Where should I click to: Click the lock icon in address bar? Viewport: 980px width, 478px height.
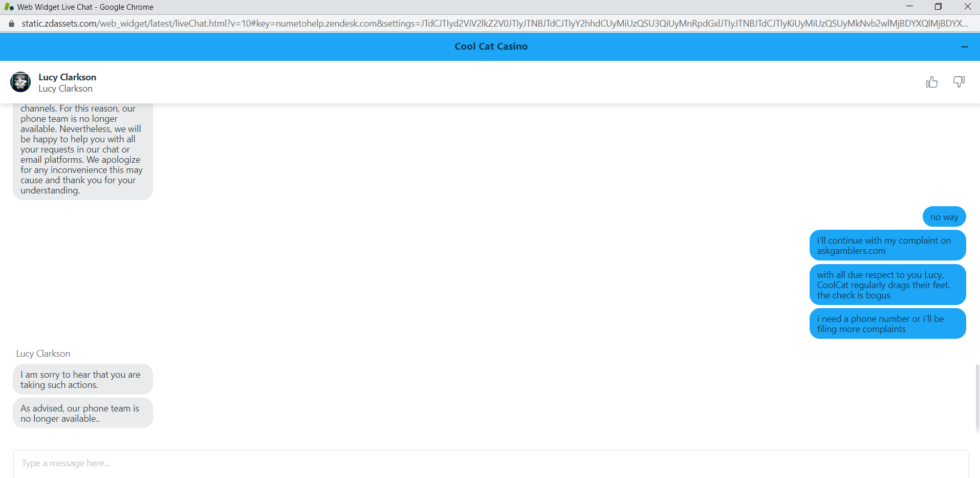click(x=11, y=24)
